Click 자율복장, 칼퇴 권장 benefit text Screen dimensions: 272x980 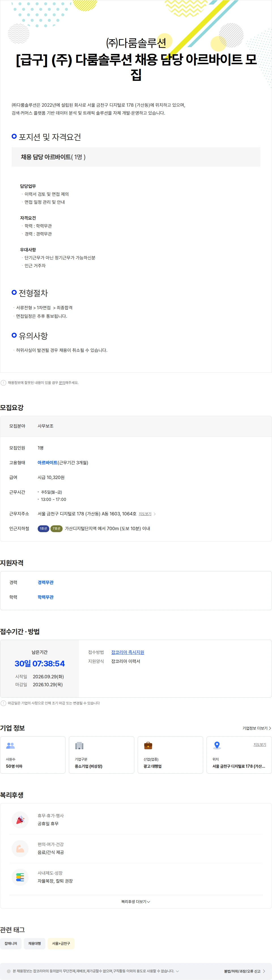55,881
